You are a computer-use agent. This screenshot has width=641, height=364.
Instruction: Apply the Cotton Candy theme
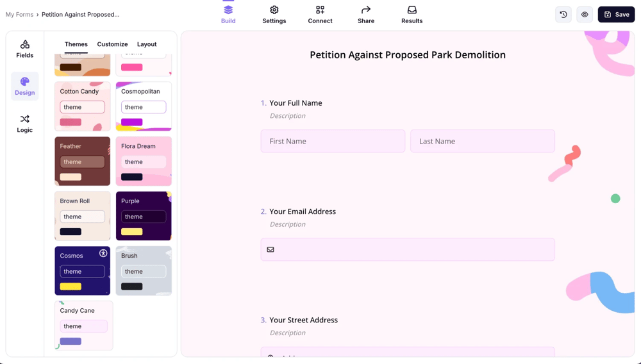pyautogui.click(x=83, y=106)
